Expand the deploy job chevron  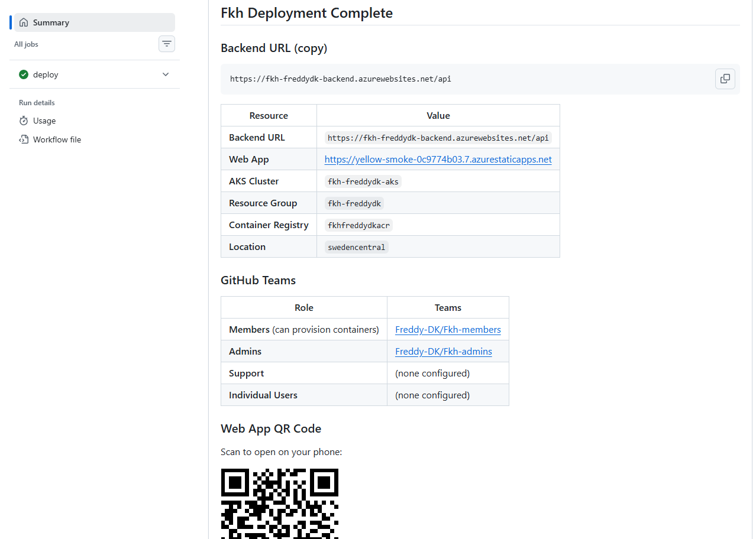(x=166, y=74)
